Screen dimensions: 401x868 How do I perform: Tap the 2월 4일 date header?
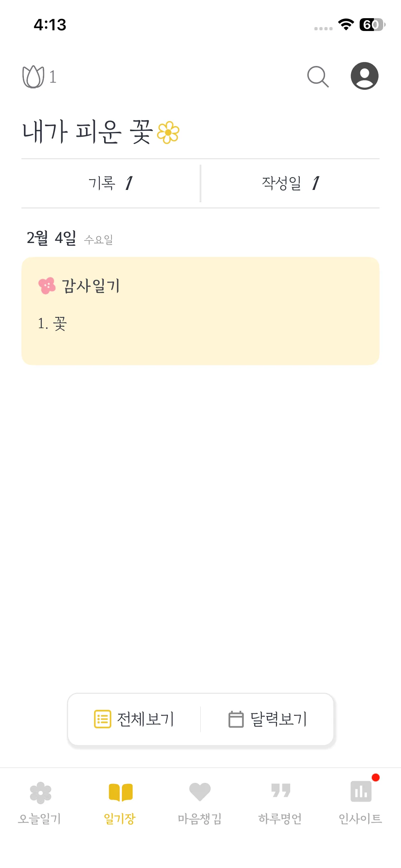coord(52,238)
